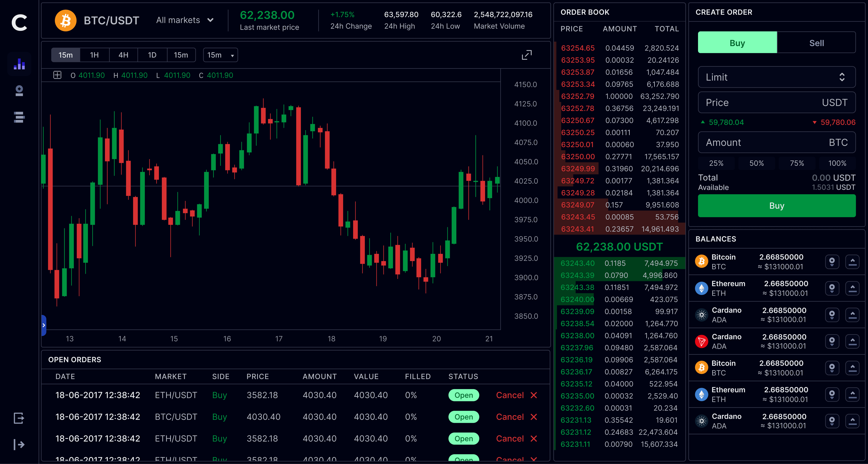Switch chart to the 4H timeframe
The image size is (868, 464).
tap(123, 55)
